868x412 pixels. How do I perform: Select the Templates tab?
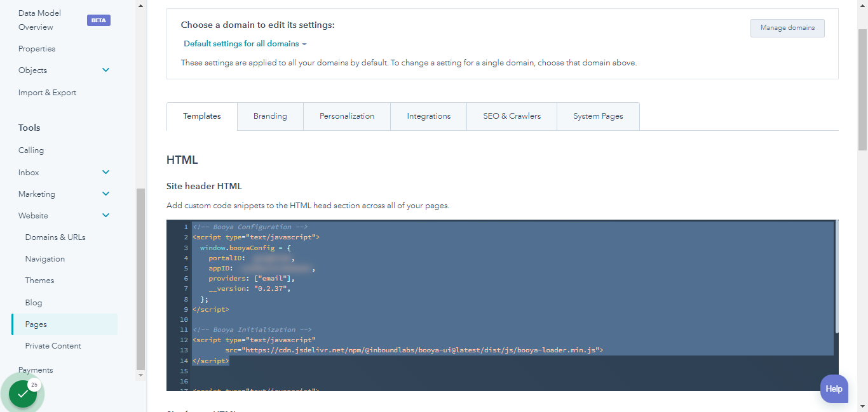pos(202,116)
